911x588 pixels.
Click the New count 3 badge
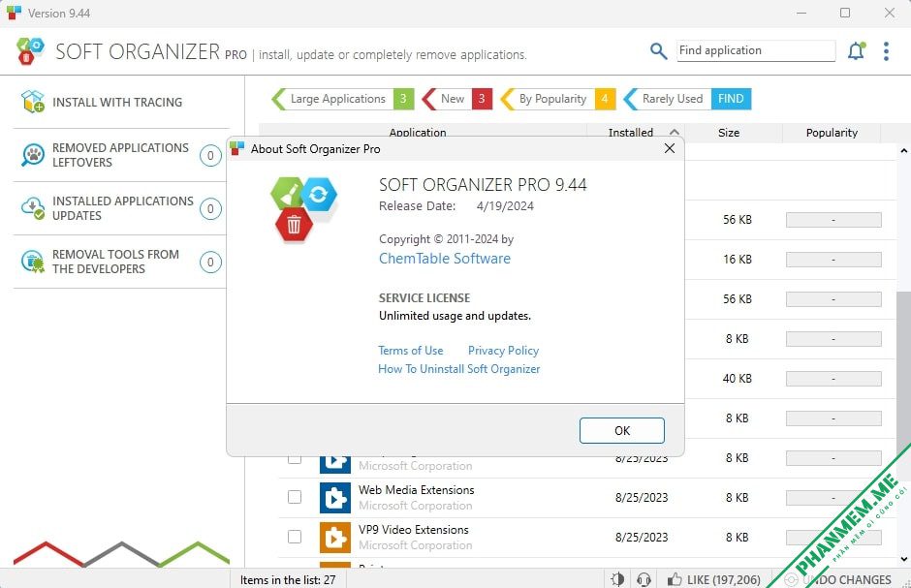pos(482,99)
